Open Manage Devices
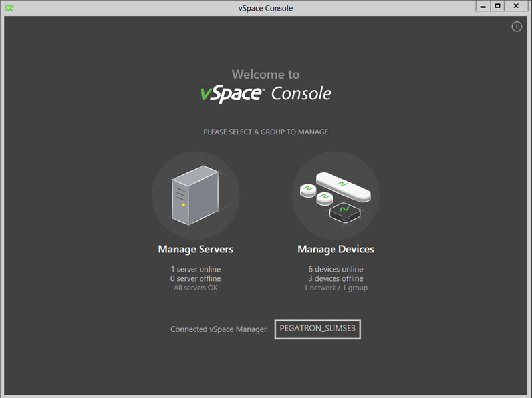 [336, 250]
